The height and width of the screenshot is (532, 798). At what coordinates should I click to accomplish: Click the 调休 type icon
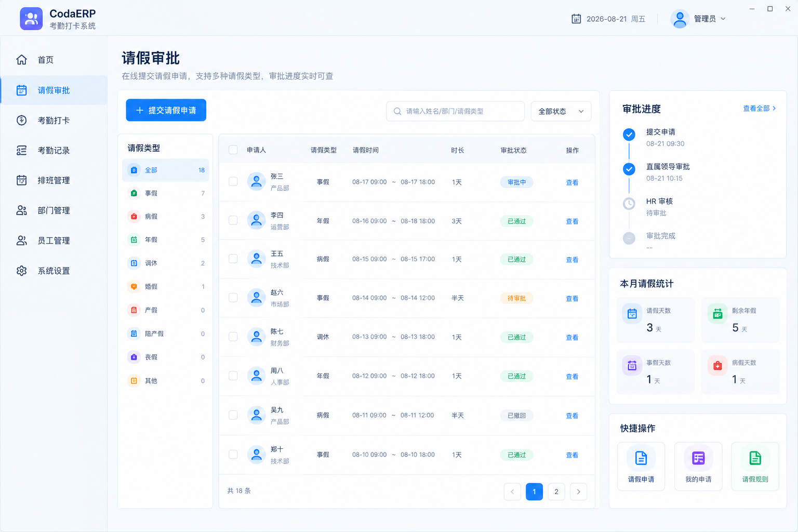(x=134, y=263)
